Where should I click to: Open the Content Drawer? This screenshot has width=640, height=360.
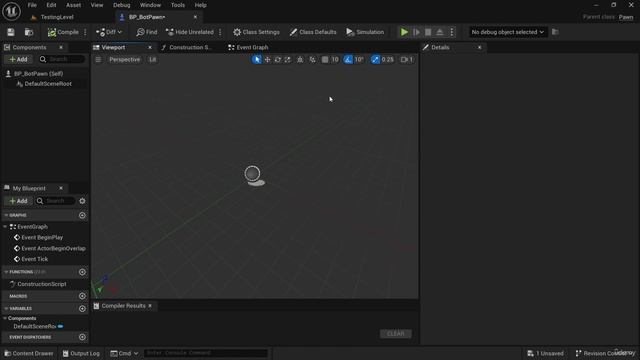click(29, 353)
